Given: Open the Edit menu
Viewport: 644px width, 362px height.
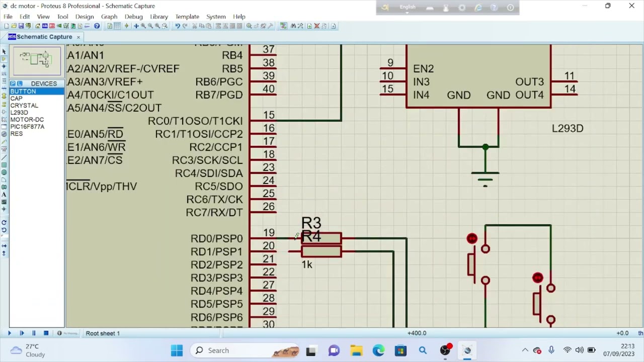Looking at the screenshot, I should coord(25,17).
